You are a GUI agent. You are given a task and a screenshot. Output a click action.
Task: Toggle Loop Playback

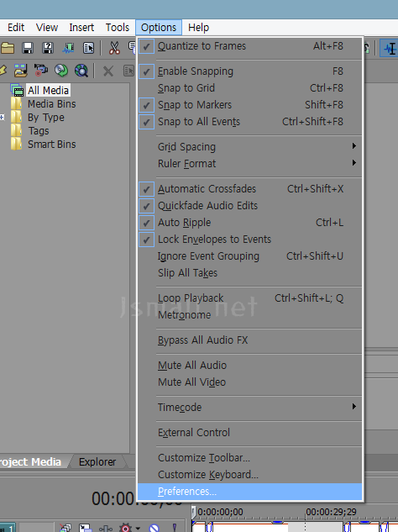pyautogui.click(x=250, y=298)
